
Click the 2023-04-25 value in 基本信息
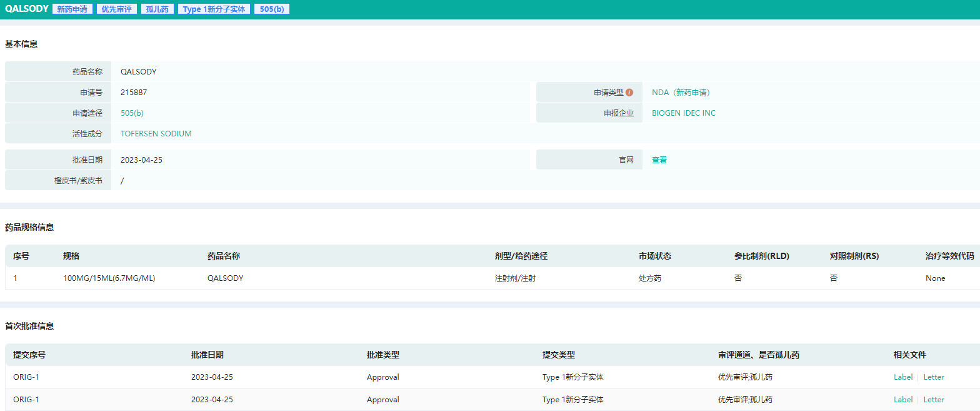[x=141, y=160]
